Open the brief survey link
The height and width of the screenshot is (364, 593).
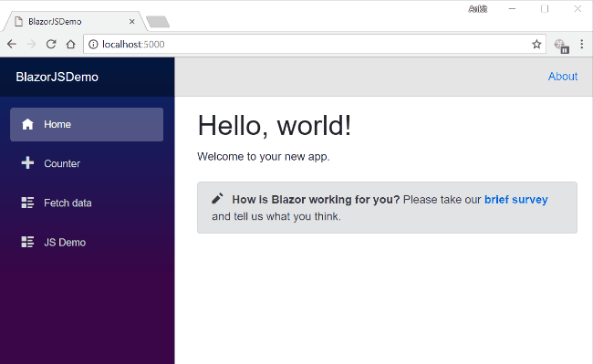[x=515, y=199]
